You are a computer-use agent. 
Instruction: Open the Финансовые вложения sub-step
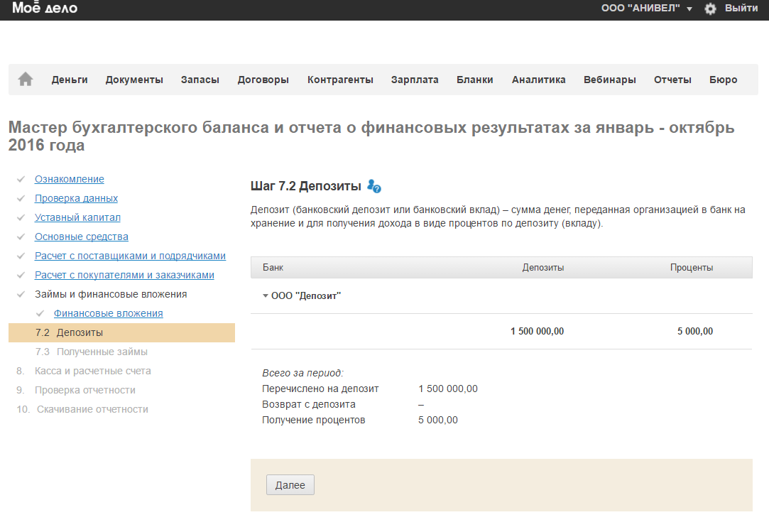tap(108, 313)
